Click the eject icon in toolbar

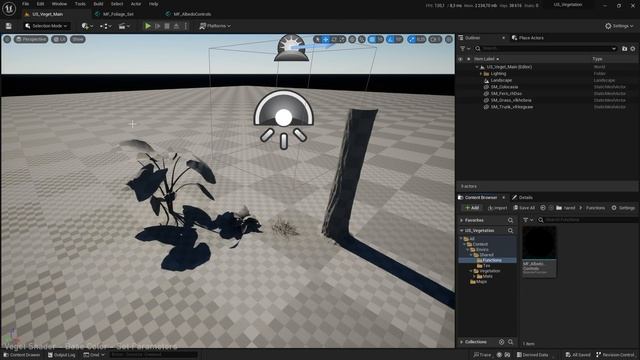[176, 26]
